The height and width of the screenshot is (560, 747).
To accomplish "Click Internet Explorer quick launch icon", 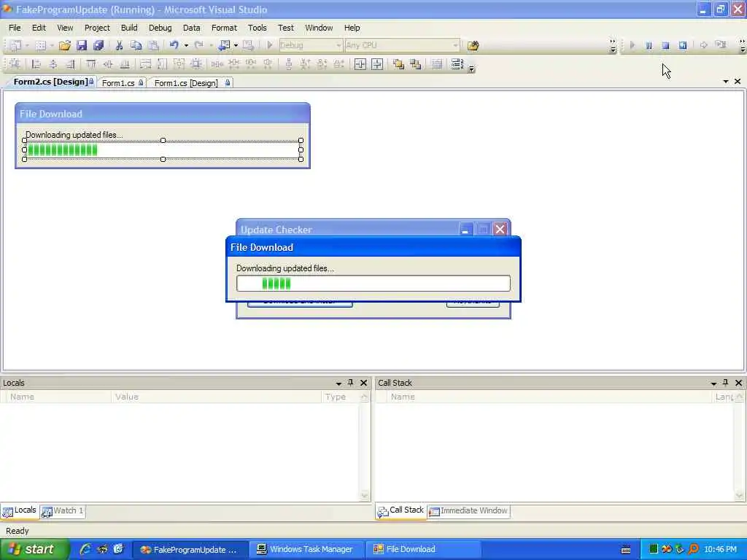I will [x=85, y=549].
